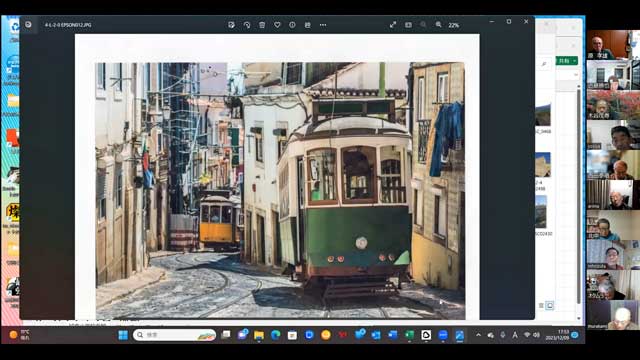Image resolution: width=640 pixels, height=360 pixels.
Task: Open the volume speaker tray icon
Action: pyautogui.click(x=536, y=335)
